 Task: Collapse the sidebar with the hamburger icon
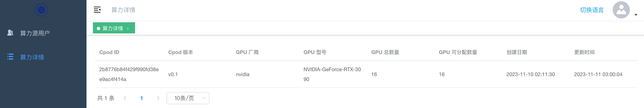click(97, 10)
